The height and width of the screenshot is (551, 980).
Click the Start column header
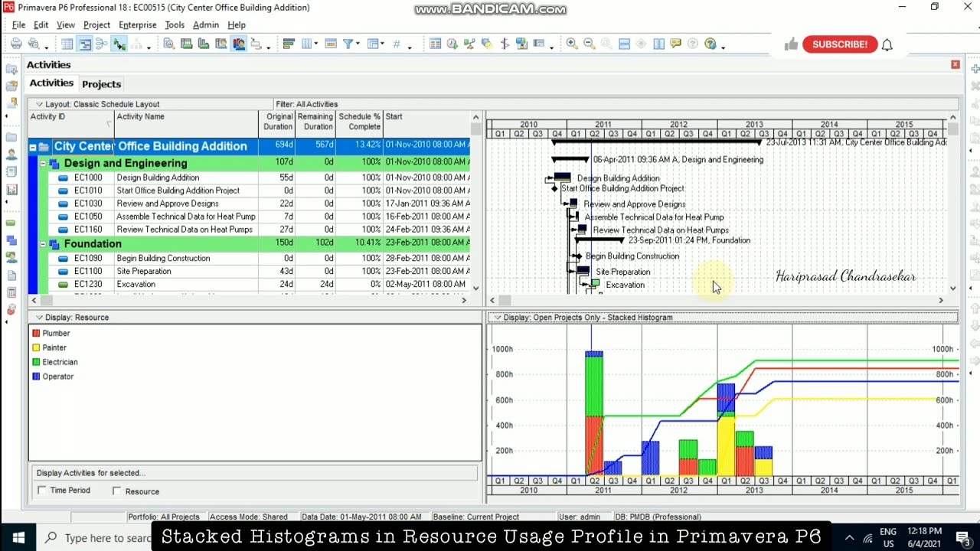click(x=426, y=124)
